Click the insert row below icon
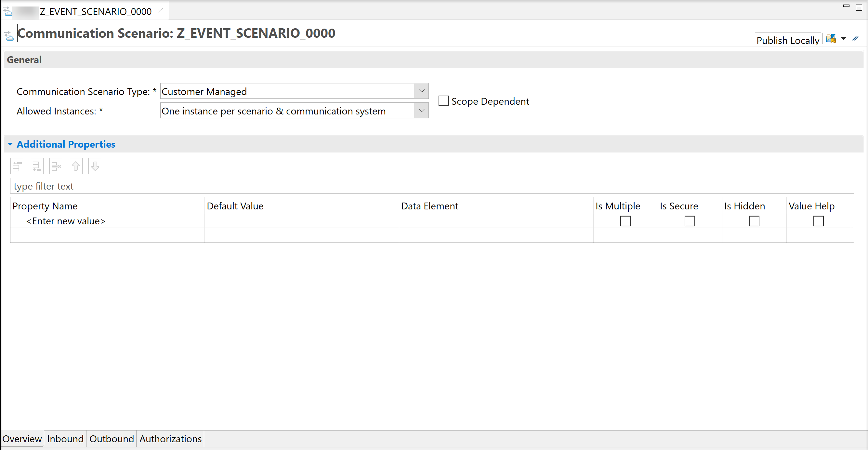This screenshot has width=868, height=450. point(37,166)
